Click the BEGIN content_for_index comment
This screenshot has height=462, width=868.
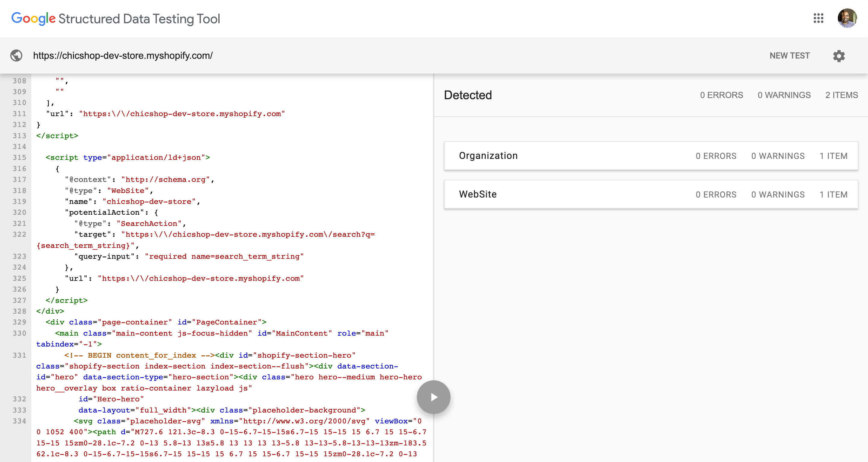click(140, 355)
